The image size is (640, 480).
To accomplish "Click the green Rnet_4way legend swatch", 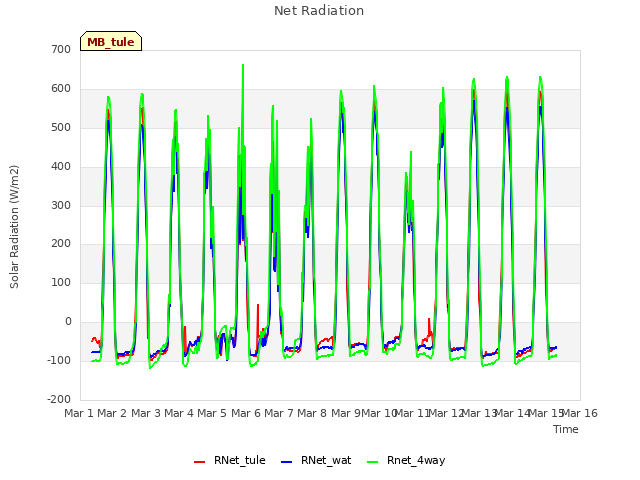I will click(372, 462).
